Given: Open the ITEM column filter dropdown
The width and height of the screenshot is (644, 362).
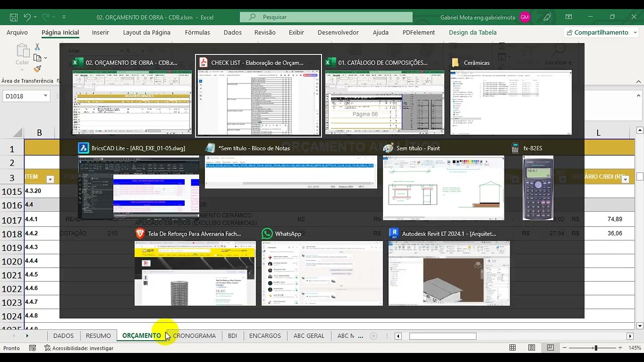Looking at the screenshot, I should point(50,179).
